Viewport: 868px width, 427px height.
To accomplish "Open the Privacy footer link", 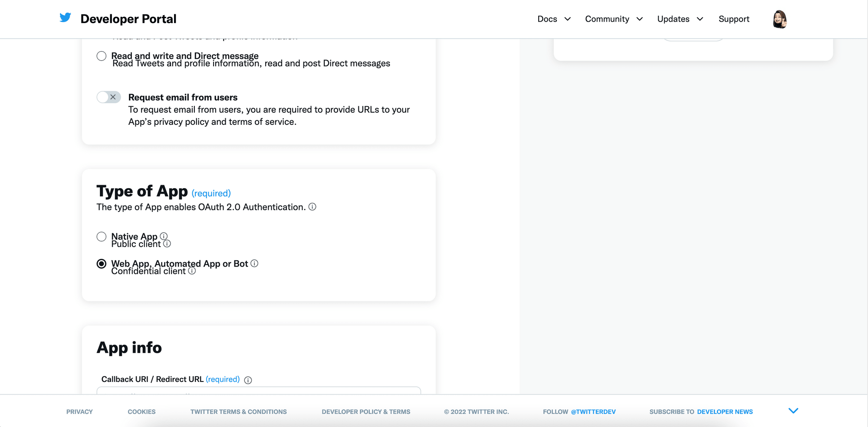I will pos(79,412).
